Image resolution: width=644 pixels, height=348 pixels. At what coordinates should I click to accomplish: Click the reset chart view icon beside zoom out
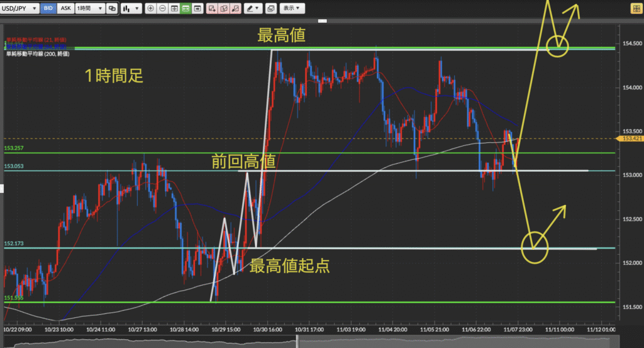tap(174, 9)
